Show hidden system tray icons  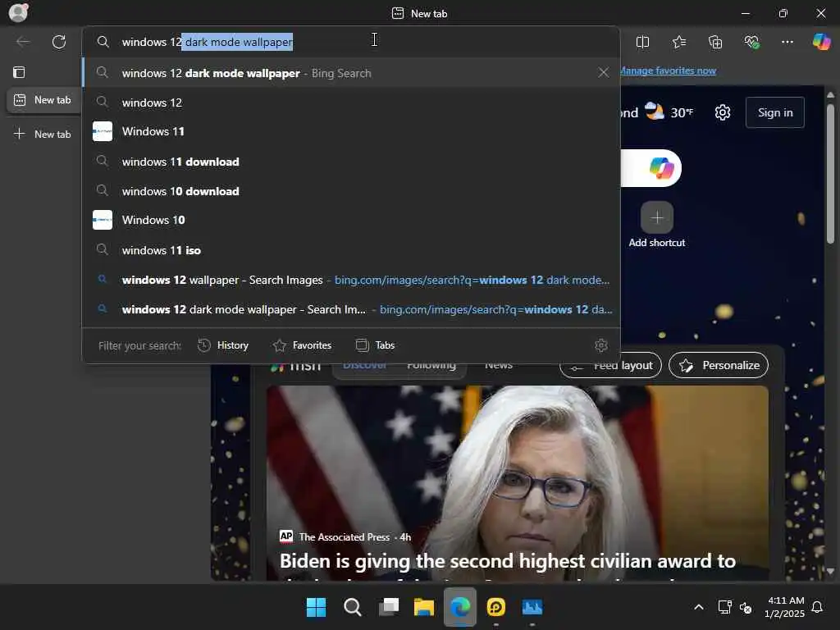click(x=699, y=607)
